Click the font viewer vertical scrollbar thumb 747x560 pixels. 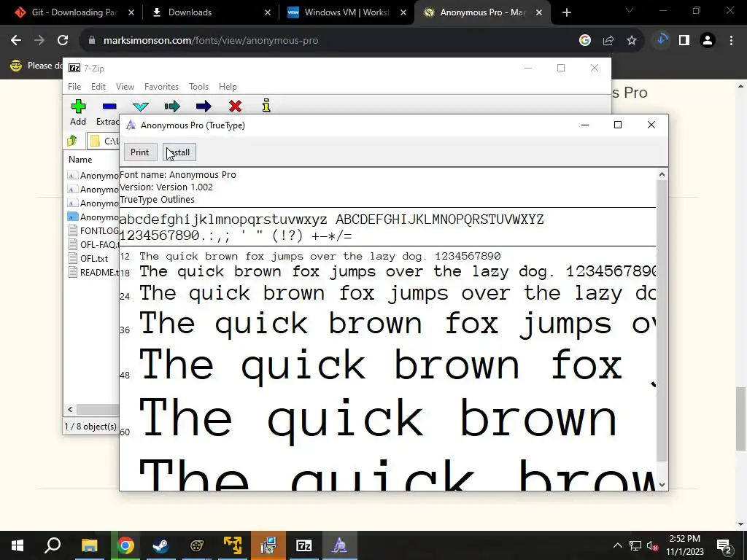[x=662, y=321]
